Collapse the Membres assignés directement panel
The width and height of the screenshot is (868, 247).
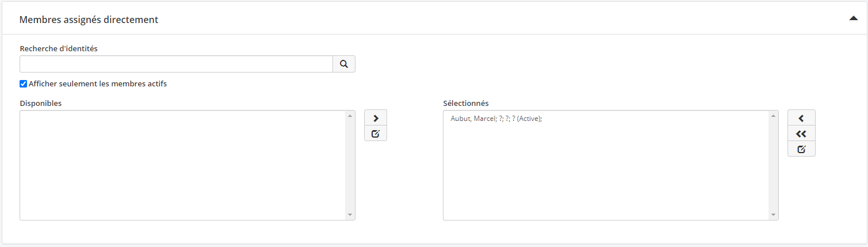[x=853, y=18]
